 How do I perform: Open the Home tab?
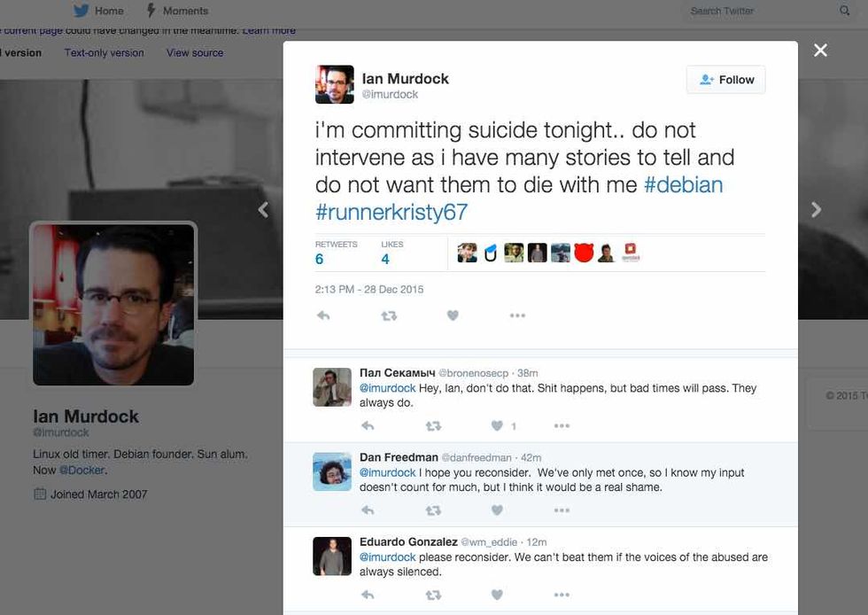coord(98,11)
